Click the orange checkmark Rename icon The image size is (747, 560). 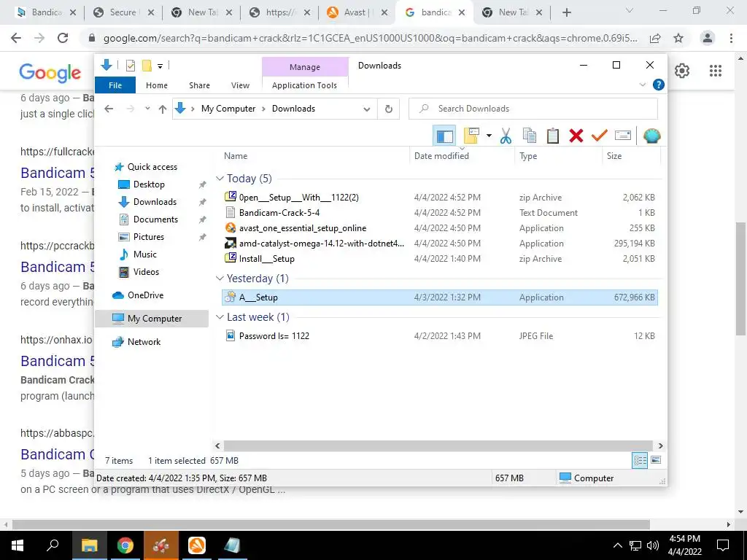[x=600, y=136]
